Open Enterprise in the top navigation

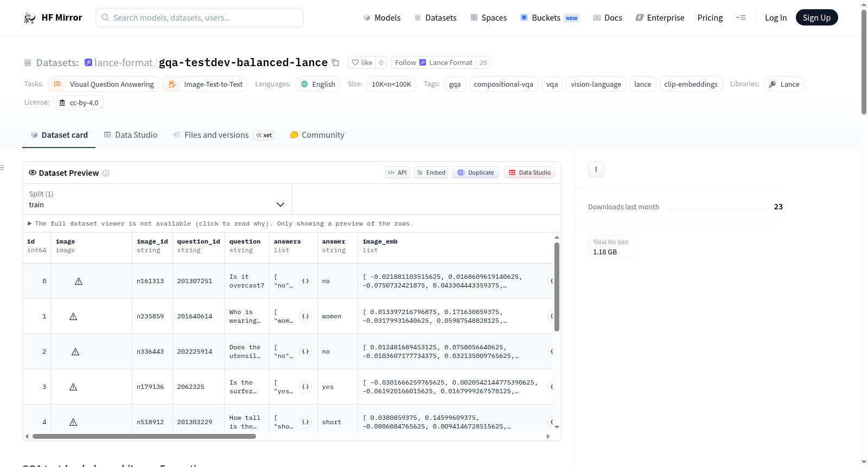coord(660,18)
